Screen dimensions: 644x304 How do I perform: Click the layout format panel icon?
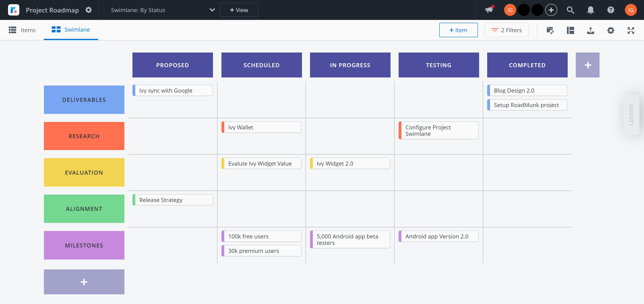pyautogui.click(x=570, y=30)
